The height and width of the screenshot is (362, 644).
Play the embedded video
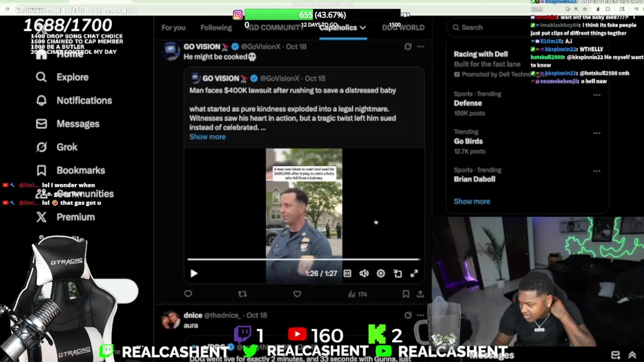click(194, 274)
